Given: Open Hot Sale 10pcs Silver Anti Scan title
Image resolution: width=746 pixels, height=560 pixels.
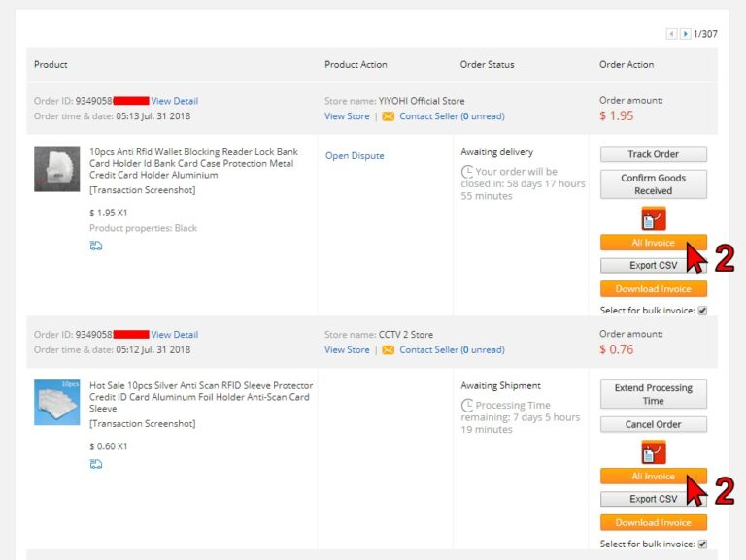Looking at the screenshot, I should click(201, 397).
